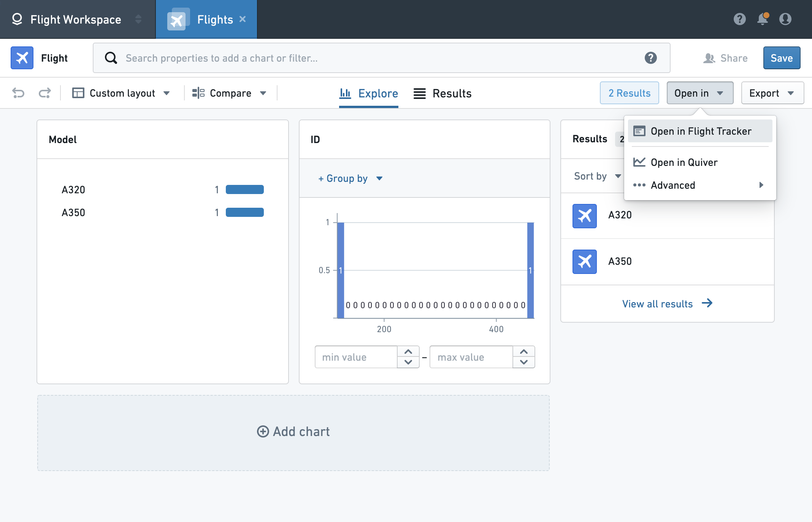Expand the Flight Workspace switcher arrows
The height and width of the screenshot is (522, 812).
click(x=138, y=19)
